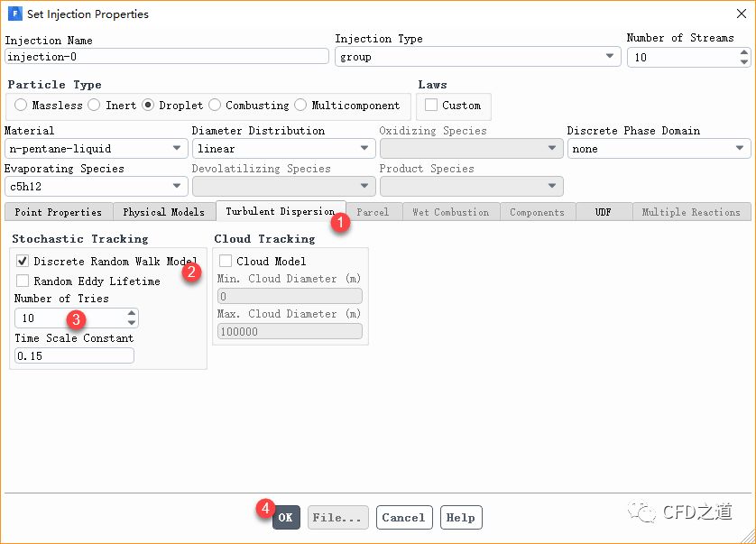Close the Set Injection Properties dialog
Viewport: 756px width, 544px height.
tap(740, 14)
